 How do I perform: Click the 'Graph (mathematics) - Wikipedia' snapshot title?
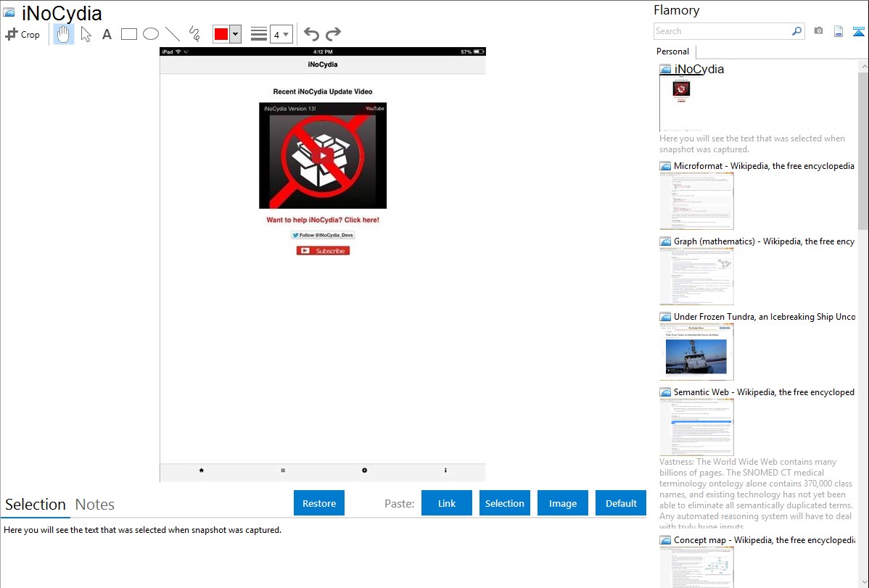tap(764, 241)
